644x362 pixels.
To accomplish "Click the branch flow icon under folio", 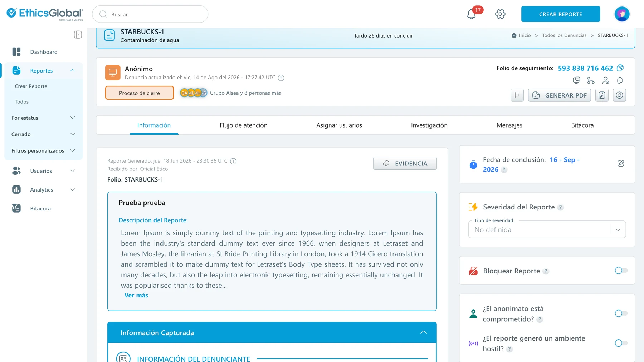I will (x=591, y=80).
